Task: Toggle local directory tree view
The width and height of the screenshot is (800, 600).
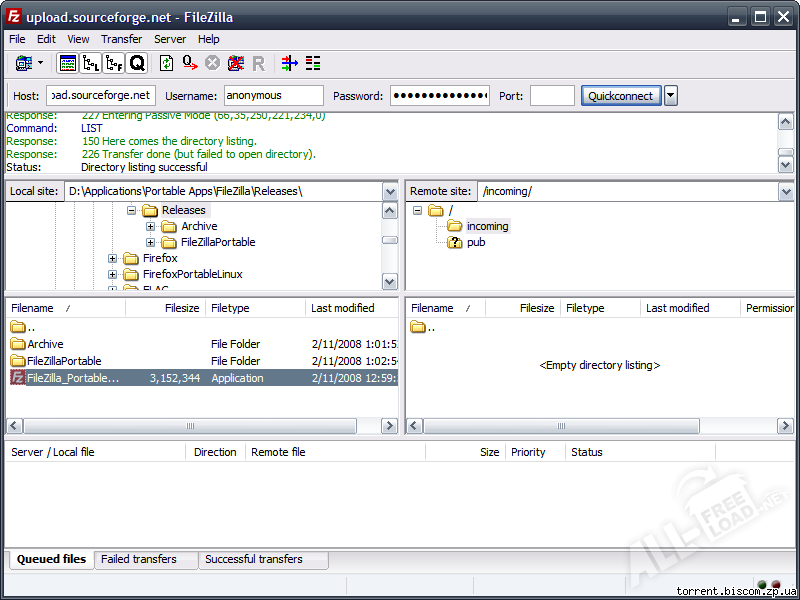Action: pos(91,63)
